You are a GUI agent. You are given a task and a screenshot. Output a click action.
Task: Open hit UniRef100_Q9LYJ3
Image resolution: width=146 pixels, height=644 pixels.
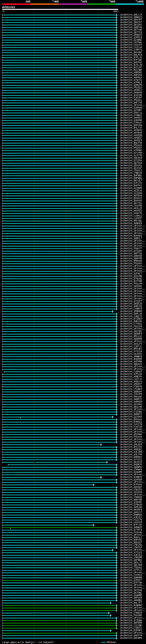(x=131, y=15)
